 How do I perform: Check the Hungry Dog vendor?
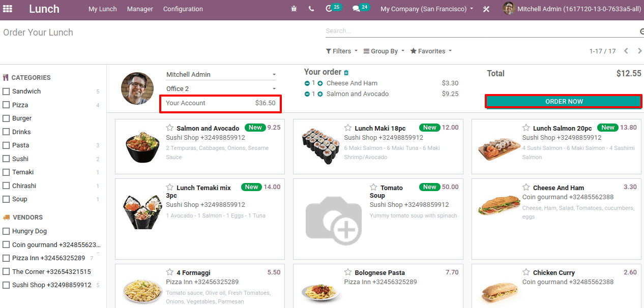pyautogui.click(x=6, y=231)
